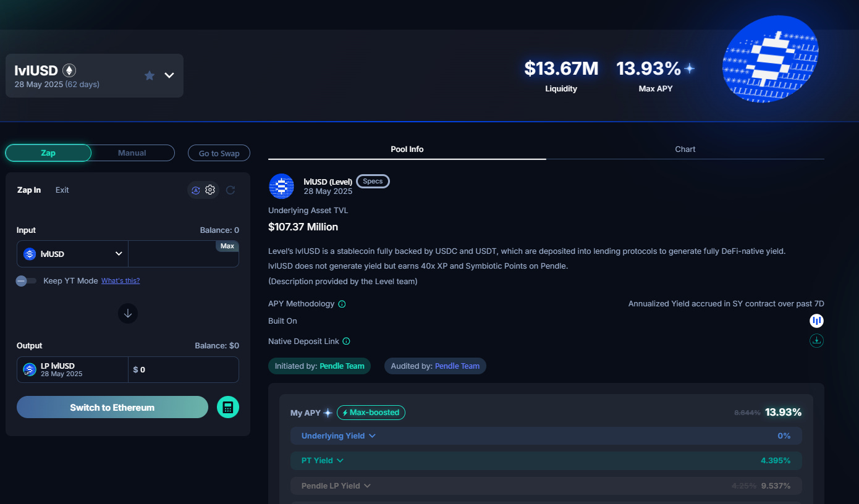Click Audited by Pendle Team badge
859x504 pixels.
pyautogui.click(x=435, y=366)
